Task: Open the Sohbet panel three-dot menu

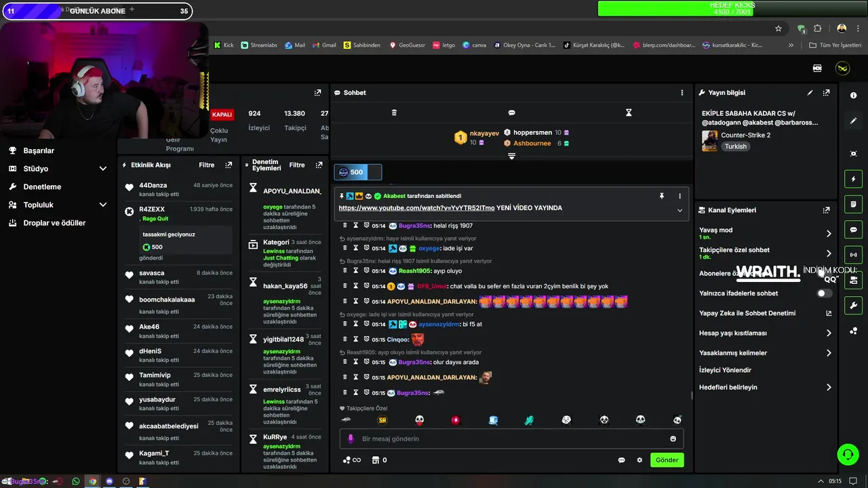Action: click(682, 93)
